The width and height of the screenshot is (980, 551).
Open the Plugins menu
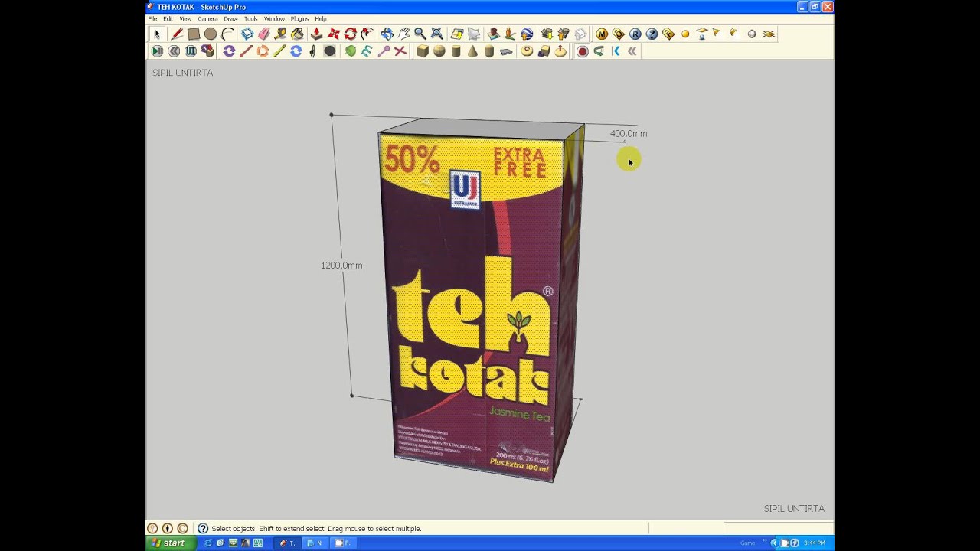click(x=299, y=18)
